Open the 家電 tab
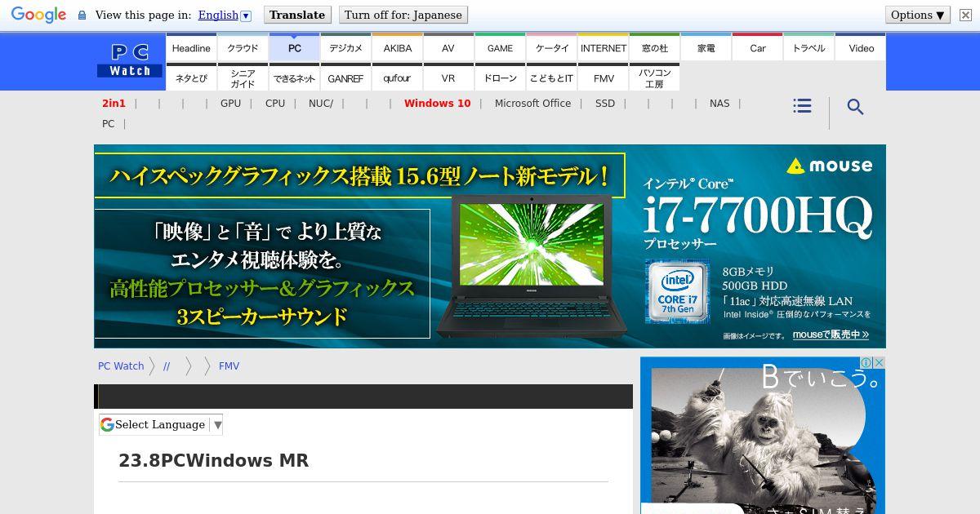Screen dimensions: 980x514 [x=706, y=47]
